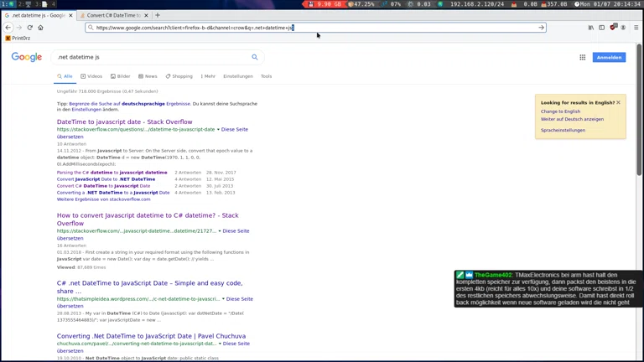This screenshot has height=362, width=644.
Task: Toggle the Firefox sidebar icon
Action: click(602, 28)
